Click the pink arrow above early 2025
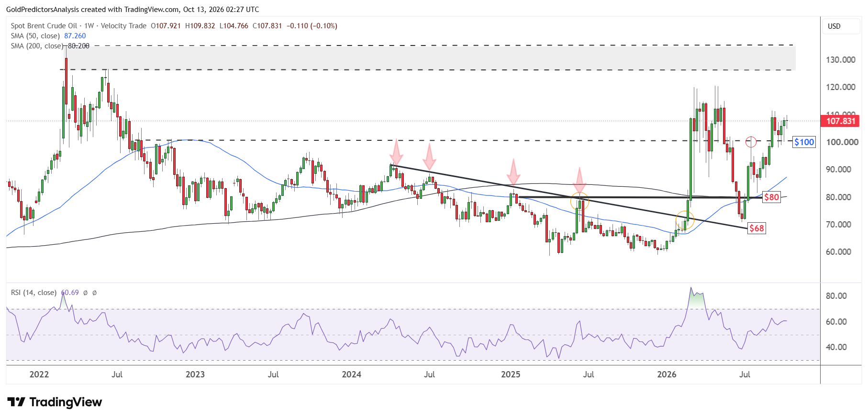Screen dimensions: 868x420 513,172
